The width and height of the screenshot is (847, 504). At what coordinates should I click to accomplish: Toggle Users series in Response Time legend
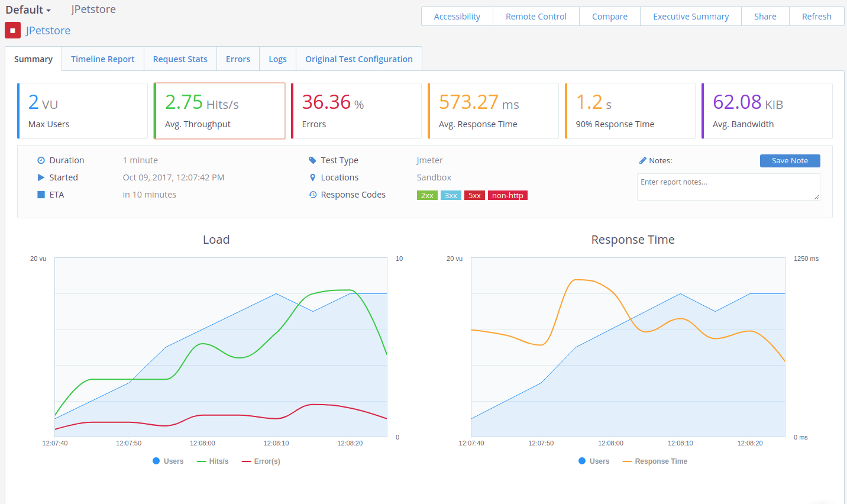pos(594,461)
